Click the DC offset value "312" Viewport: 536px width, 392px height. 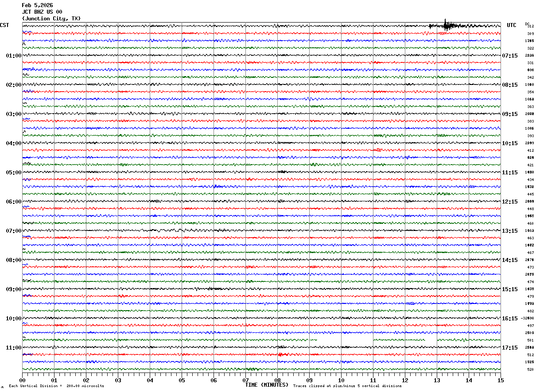pos(530,27)
